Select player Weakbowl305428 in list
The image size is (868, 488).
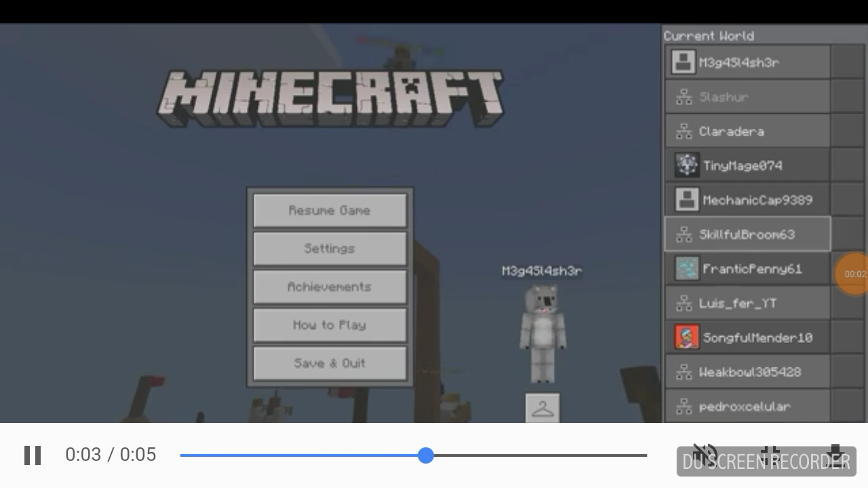coord(747,372)
